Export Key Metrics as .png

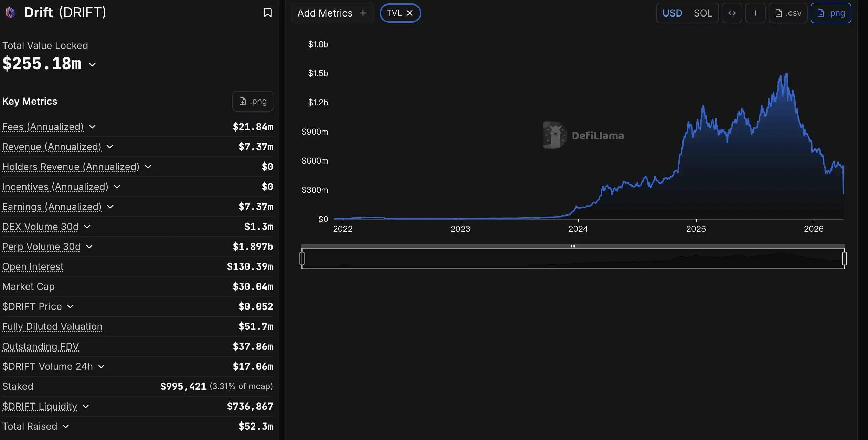coord(253,101)
